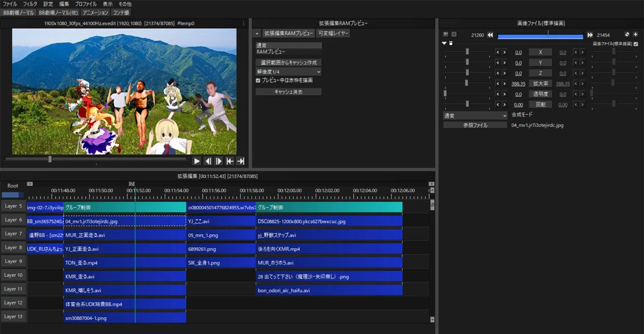Decrease Y left value with arrow

(497, 63)
